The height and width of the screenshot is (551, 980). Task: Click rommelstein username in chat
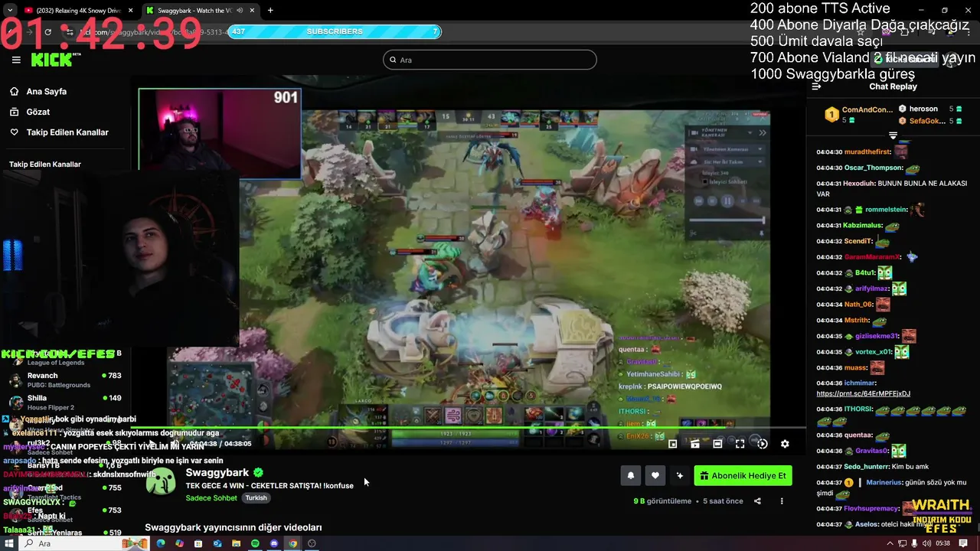[886, 210]
